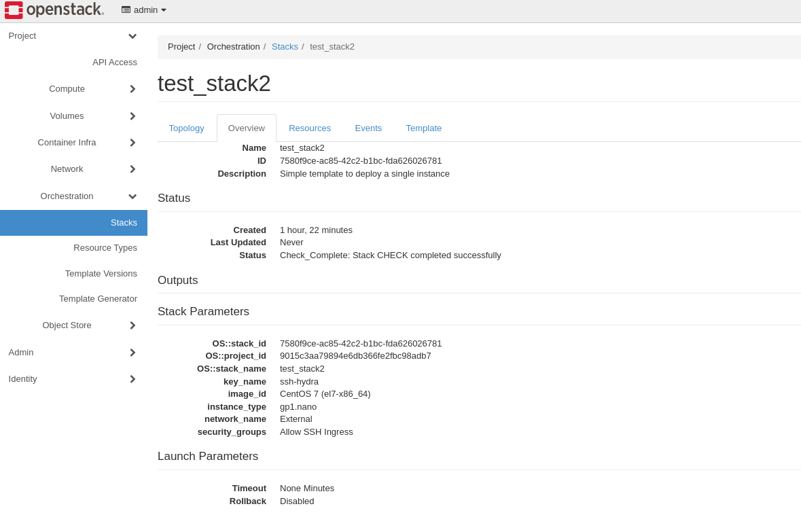
Task: Switch to the Topology tab
Action: [186, 128]
